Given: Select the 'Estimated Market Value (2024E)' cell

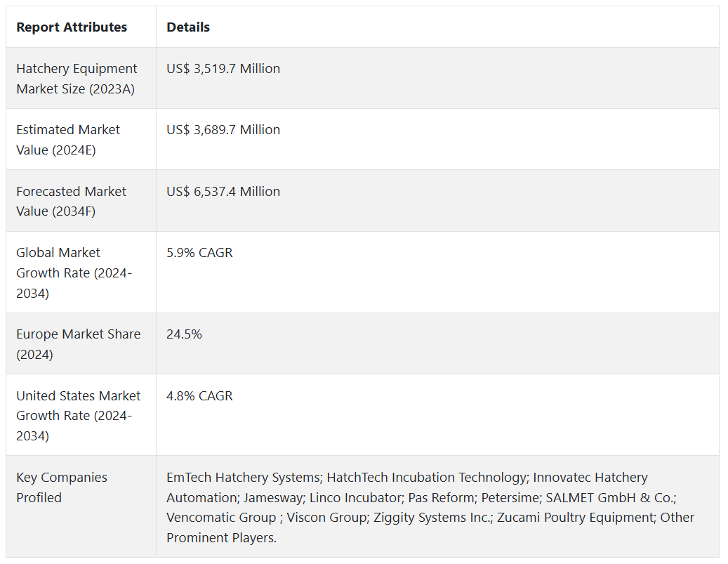Looking at the screenshot, I should (68, 140).
